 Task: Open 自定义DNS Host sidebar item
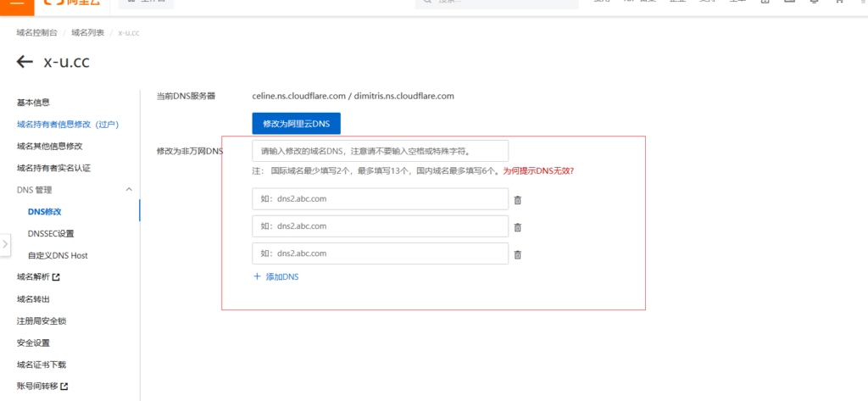tap(58, 255)
